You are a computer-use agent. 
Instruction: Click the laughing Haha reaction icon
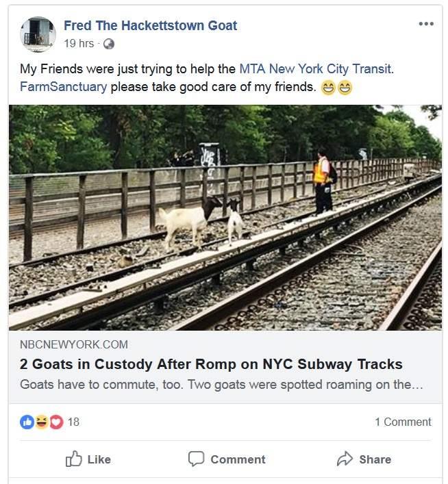(41, 422)
